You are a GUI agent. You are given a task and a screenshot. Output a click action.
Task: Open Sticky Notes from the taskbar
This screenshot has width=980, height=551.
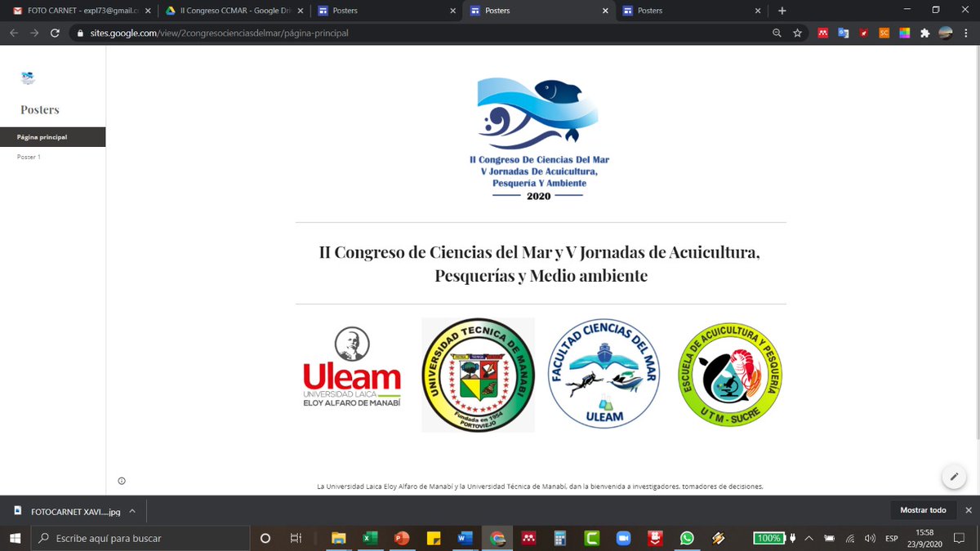click(x=433, y=538)
